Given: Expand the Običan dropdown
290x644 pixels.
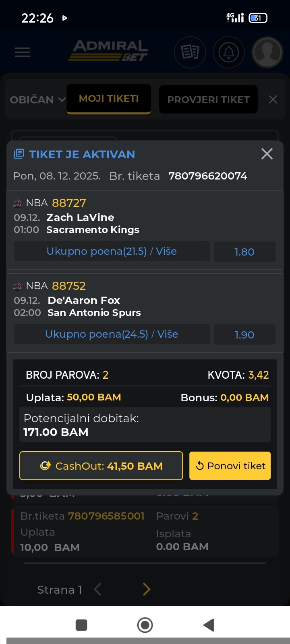Looking at the screenshot, I should click(x=37, y=99).
